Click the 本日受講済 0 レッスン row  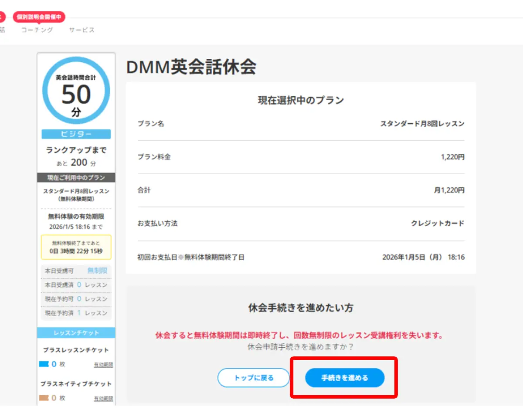76,285
